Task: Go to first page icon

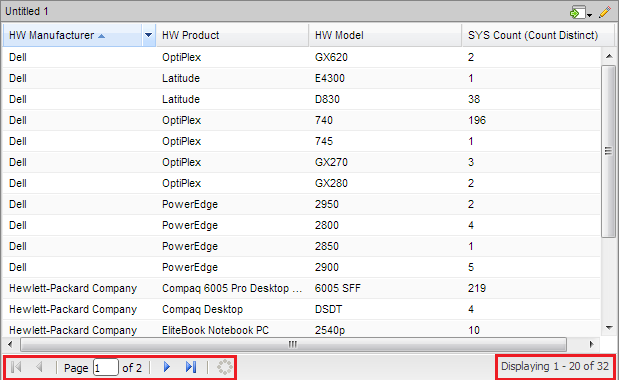Action: [x=16, y=367]
